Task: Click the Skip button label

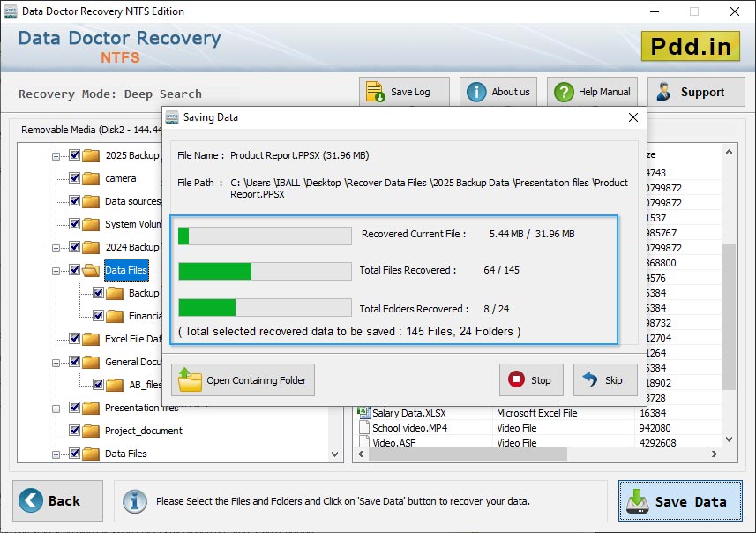Action: [614, 380]
